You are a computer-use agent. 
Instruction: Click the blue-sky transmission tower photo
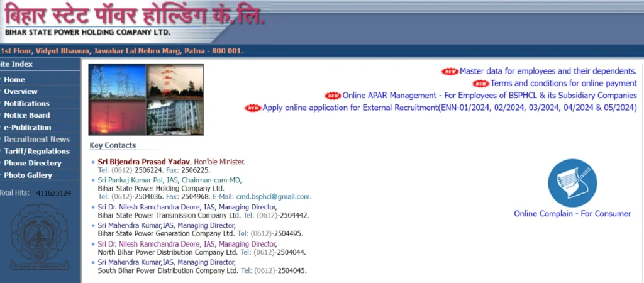pos(118,81)
